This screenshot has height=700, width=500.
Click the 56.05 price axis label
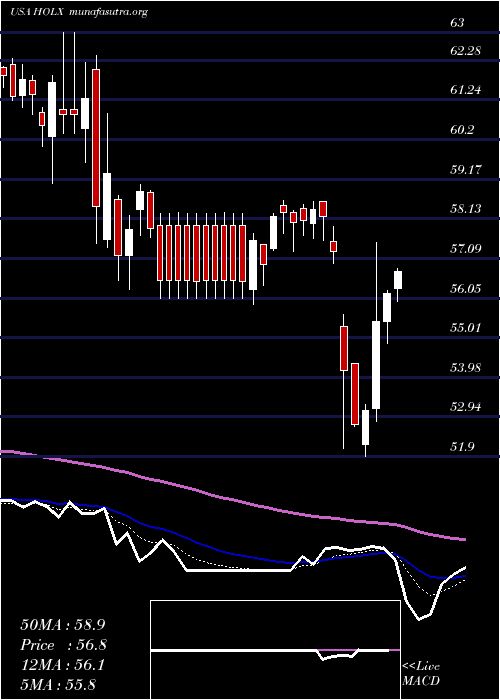coord(466,288)
